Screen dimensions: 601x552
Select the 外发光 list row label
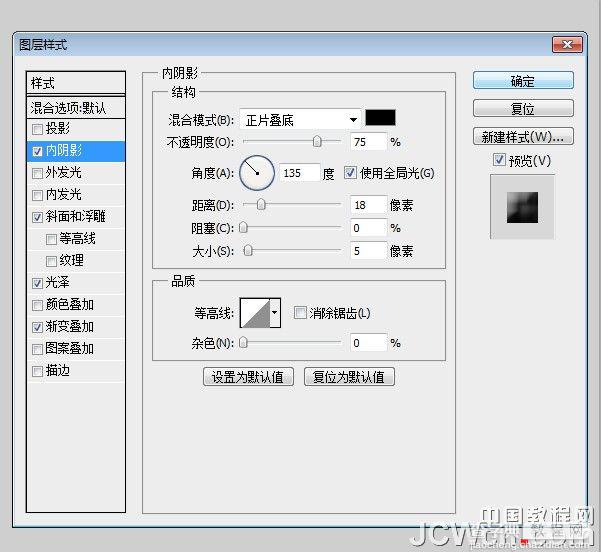[64, 173]
